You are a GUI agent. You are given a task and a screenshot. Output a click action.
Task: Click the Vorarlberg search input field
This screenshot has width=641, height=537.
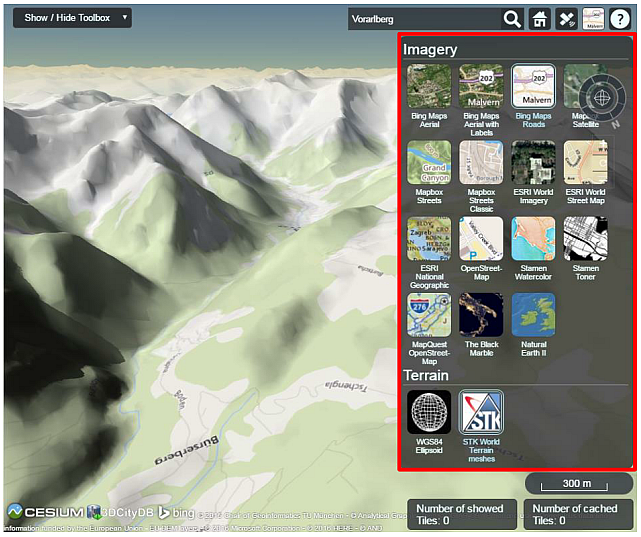(x=424, y=19)
